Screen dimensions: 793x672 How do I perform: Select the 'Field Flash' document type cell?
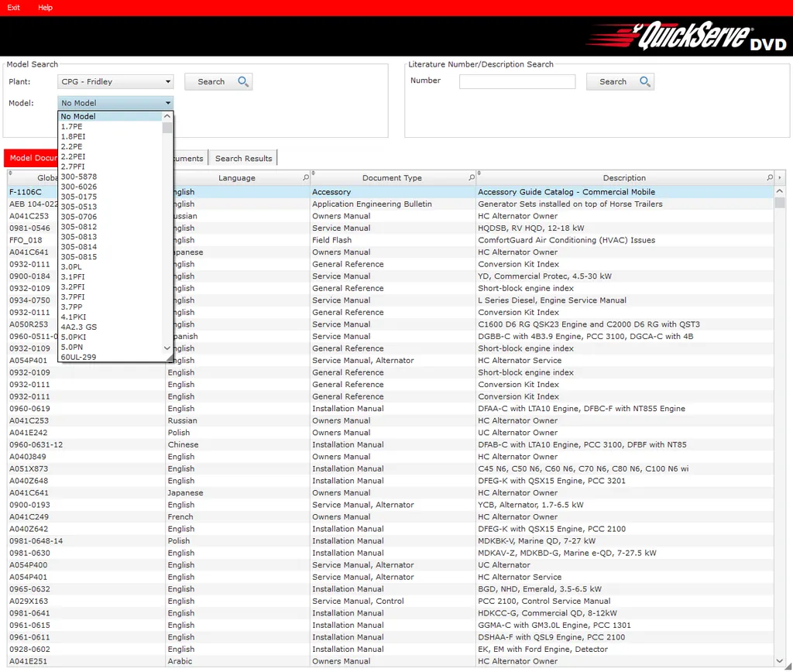click(331, 240)
